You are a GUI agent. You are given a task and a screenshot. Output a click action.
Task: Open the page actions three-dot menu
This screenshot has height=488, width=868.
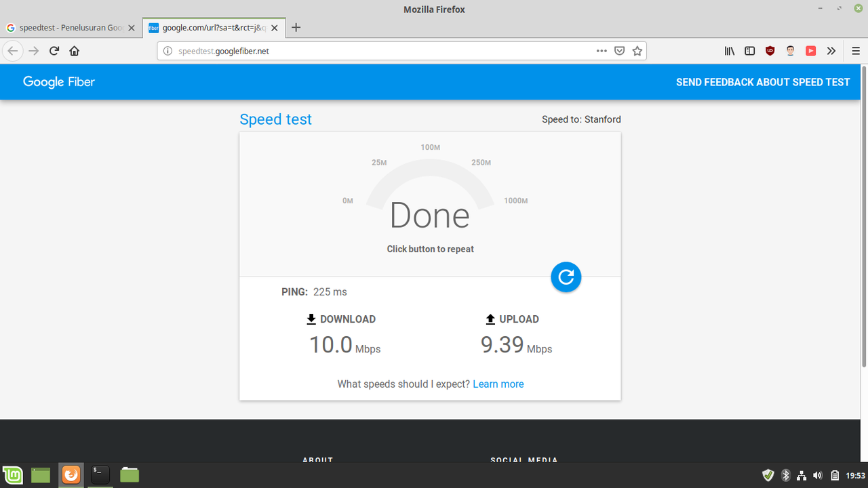click(601, 51)
